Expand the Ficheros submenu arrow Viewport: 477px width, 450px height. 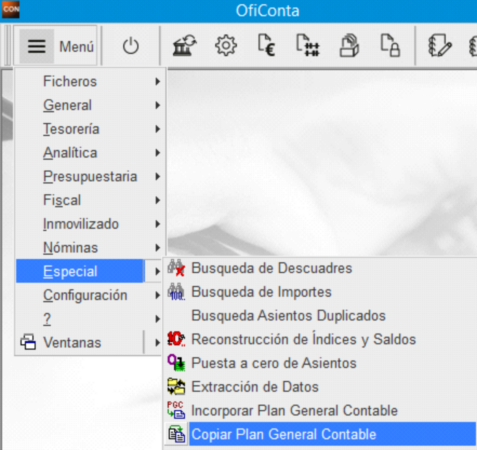click(157, 81)
